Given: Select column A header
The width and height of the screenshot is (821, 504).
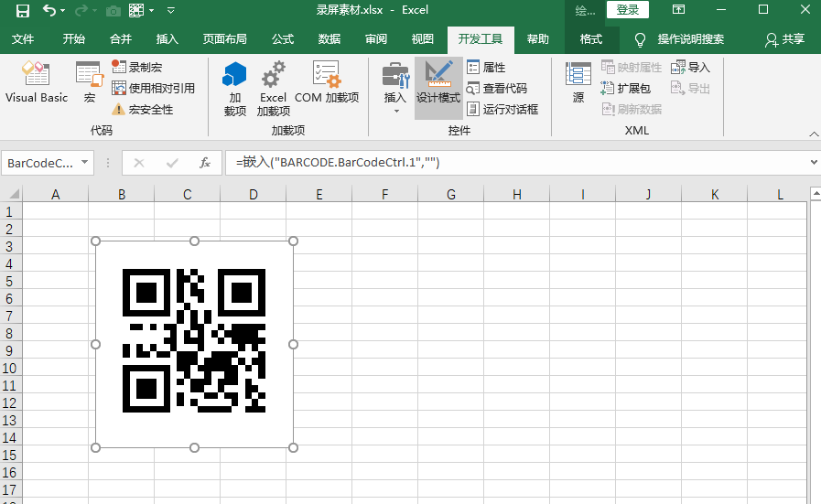Looking at the screenshot, I should (x=56, y=195).
